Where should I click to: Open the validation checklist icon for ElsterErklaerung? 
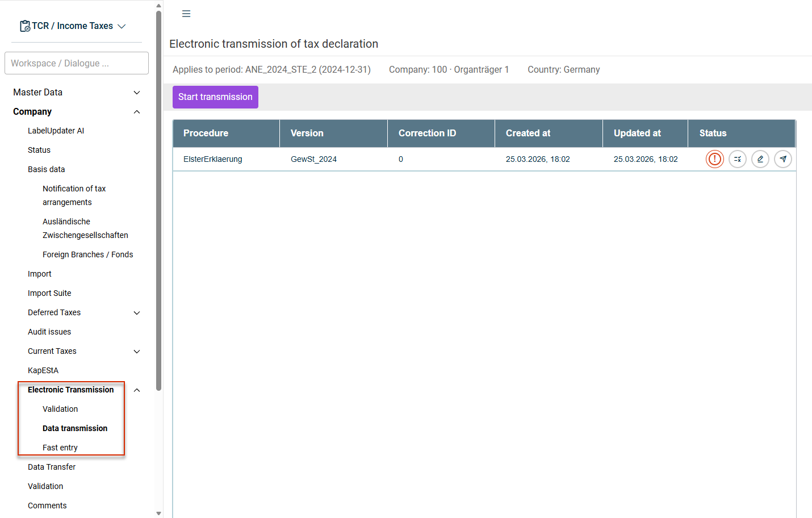pos(737,159)
